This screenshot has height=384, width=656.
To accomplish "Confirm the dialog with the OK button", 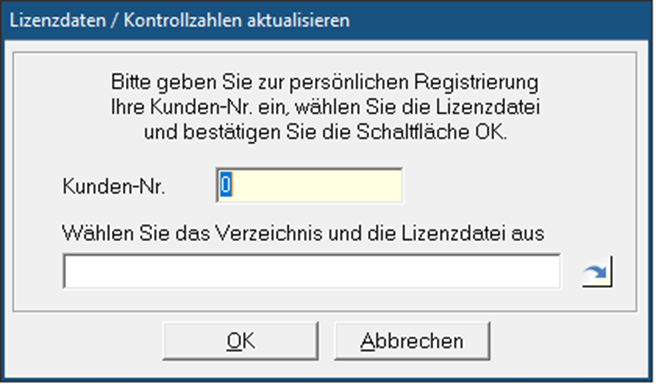I will 240,341.
